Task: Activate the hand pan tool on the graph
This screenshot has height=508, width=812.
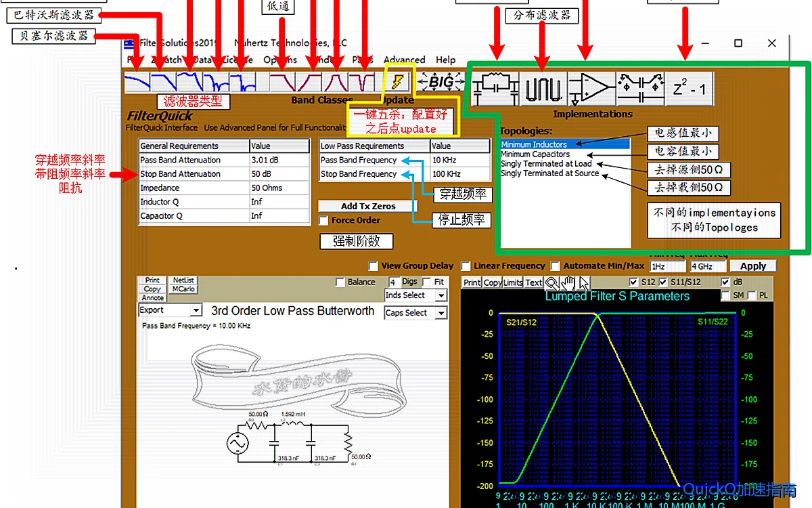Action: coord(568,282)
